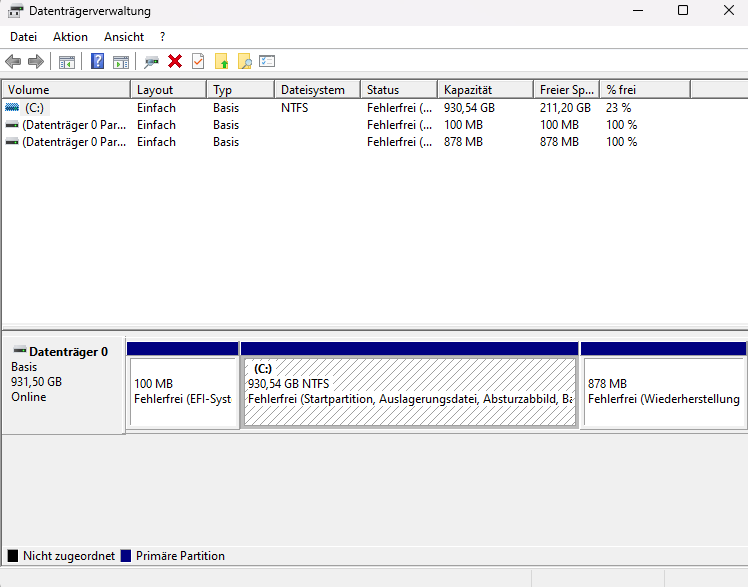This screenshot has width=748, height=587.
Task: Open the Aktion menu
Action: tap(71, 37)
